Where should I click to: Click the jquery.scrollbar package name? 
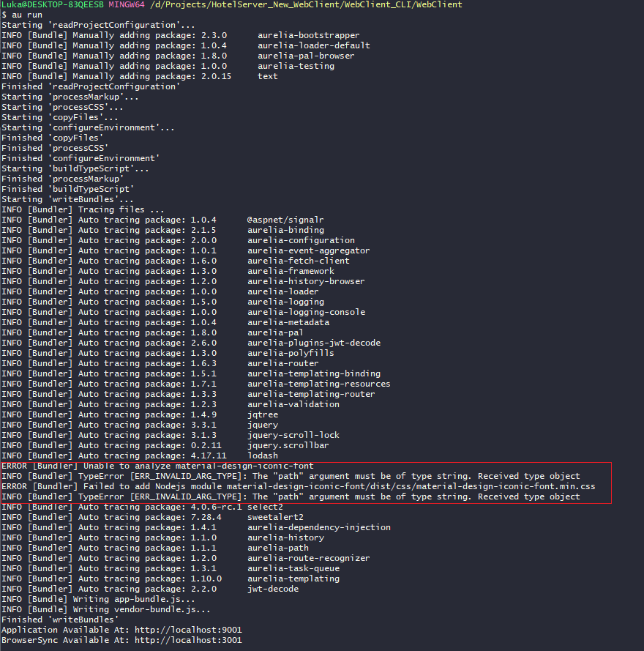(x=288, y=445)
